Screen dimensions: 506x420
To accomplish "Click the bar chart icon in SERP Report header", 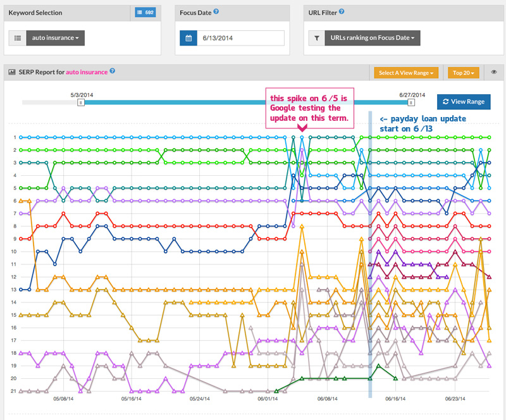I will (x=11, y=72).
